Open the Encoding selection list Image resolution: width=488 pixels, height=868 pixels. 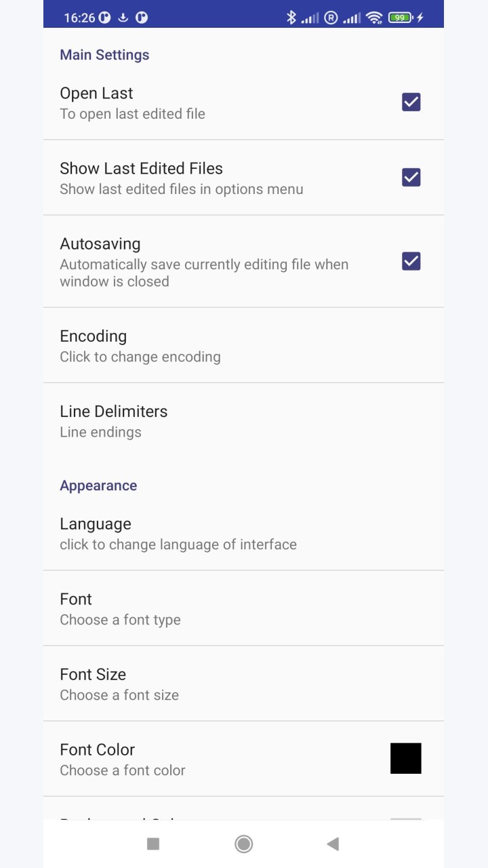tap(243, 345)
